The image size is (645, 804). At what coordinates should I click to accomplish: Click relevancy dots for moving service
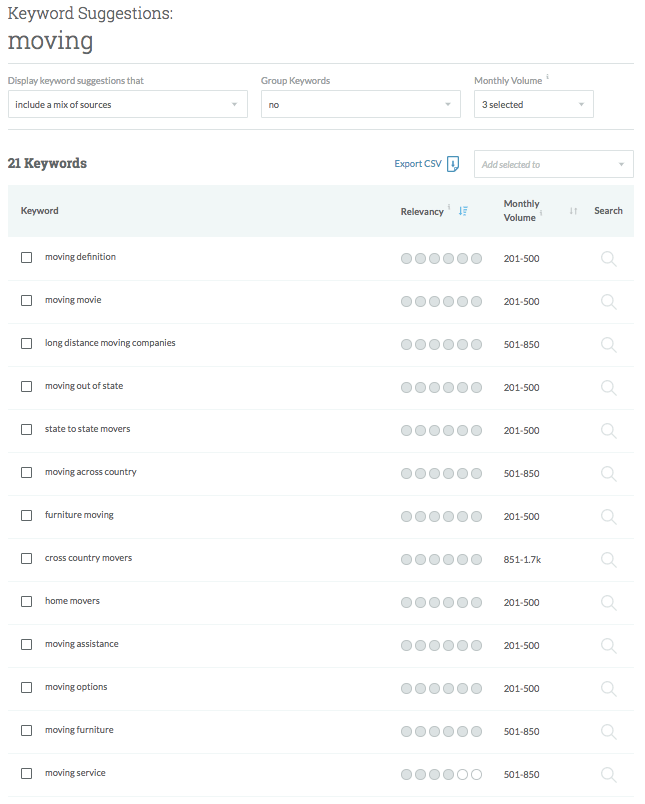pyautogui.click(x=441, y=775)
